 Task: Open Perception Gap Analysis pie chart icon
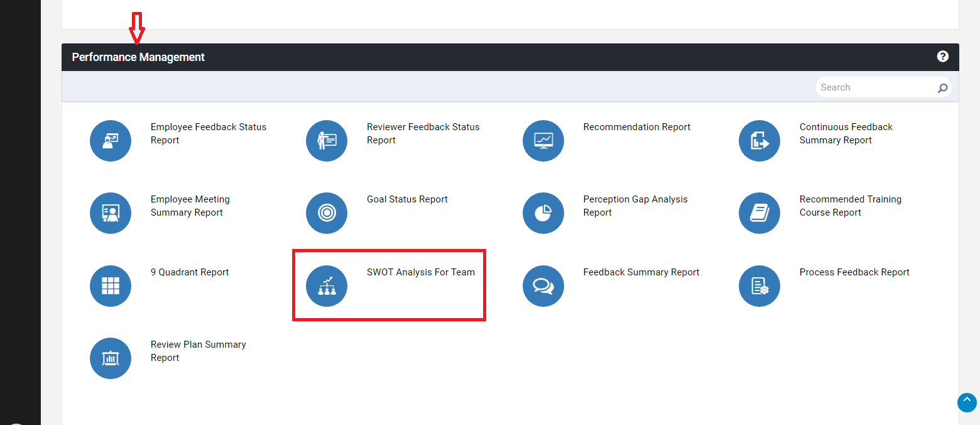tap(543, 213)
